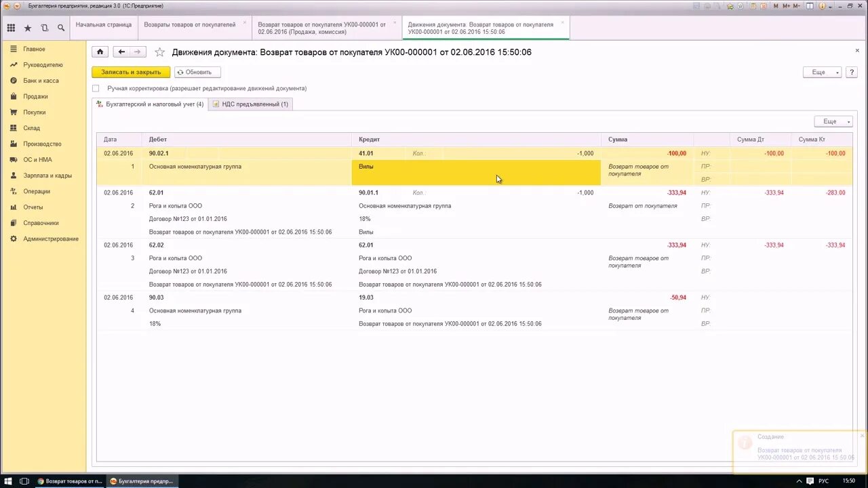Select credit account 19.03 cell
The height and width of the screenshot is (488, 868).
pyautogui.click(x=366, y=298)
